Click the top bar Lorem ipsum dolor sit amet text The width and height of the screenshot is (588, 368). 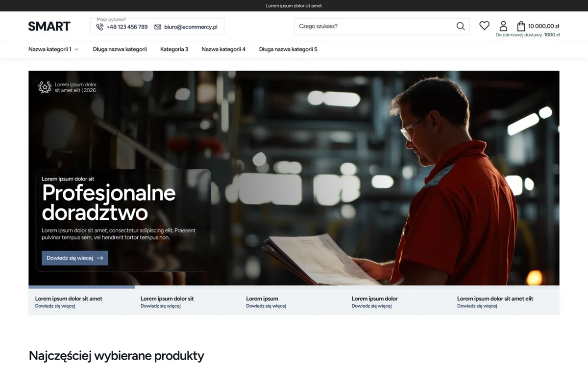(294, 6)
